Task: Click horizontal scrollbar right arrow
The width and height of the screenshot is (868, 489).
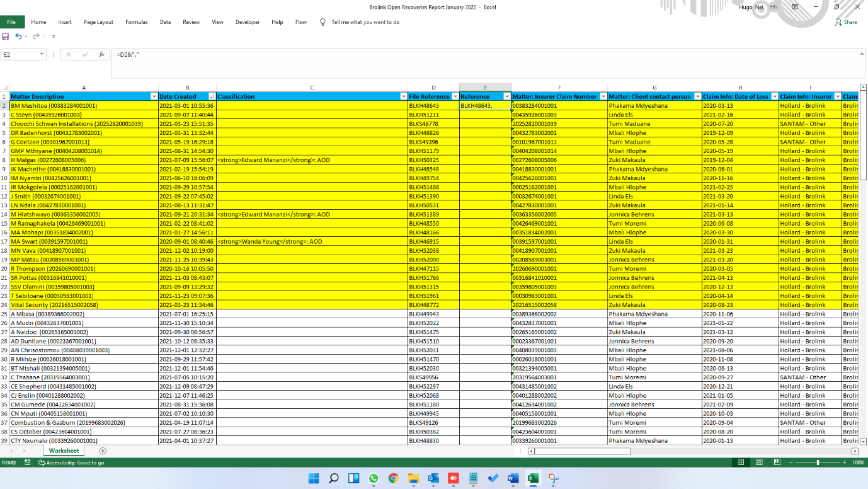Action: coord(855,451)
